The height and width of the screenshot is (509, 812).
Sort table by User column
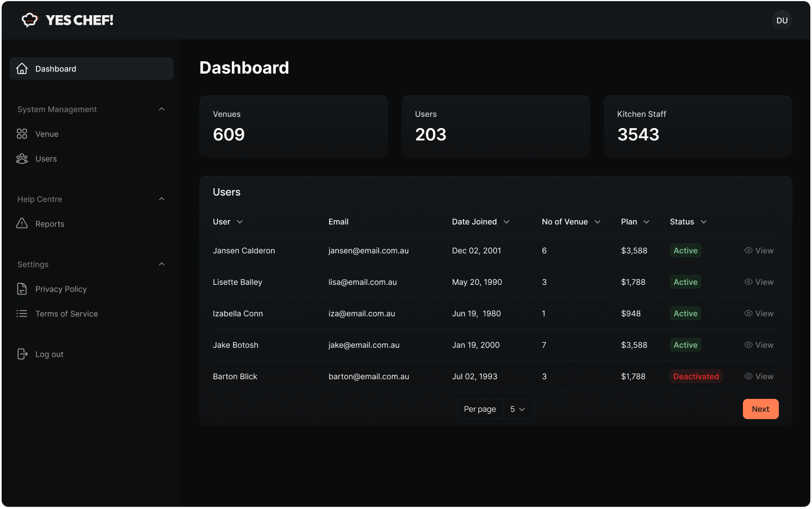pos(240,222)
